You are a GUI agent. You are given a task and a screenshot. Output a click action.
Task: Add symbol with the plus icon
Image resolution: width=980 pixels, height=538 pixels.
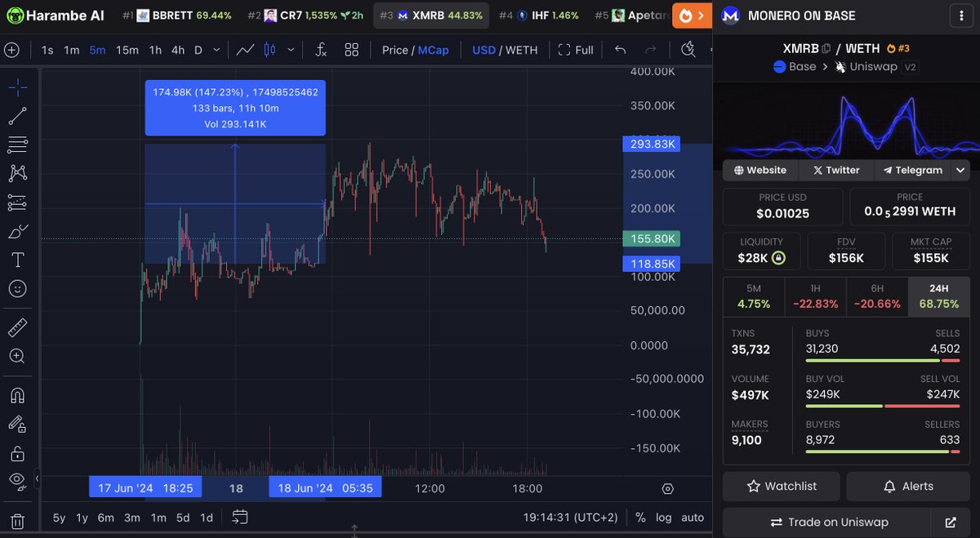11,50
